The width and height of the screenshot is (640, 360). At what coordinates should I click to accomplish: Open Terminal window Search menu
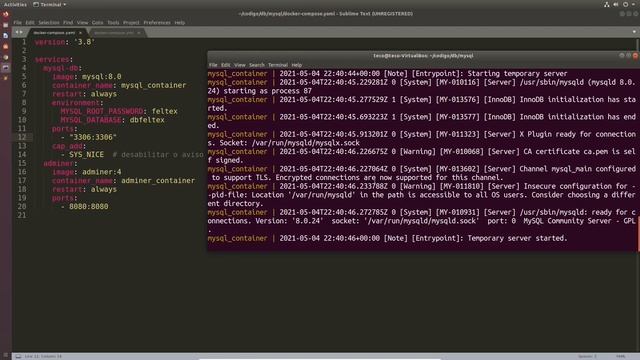coord(257,65)
